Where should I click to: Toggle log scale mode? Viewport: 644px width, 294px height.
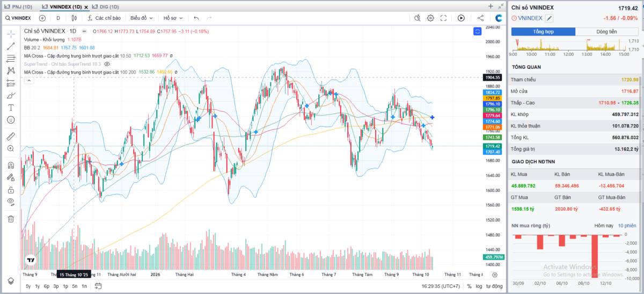479,286
